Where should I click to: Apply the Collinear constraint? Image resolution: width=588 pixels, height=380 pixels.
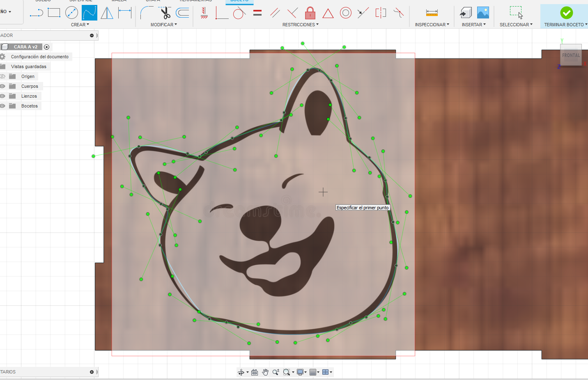click(363, 13)
